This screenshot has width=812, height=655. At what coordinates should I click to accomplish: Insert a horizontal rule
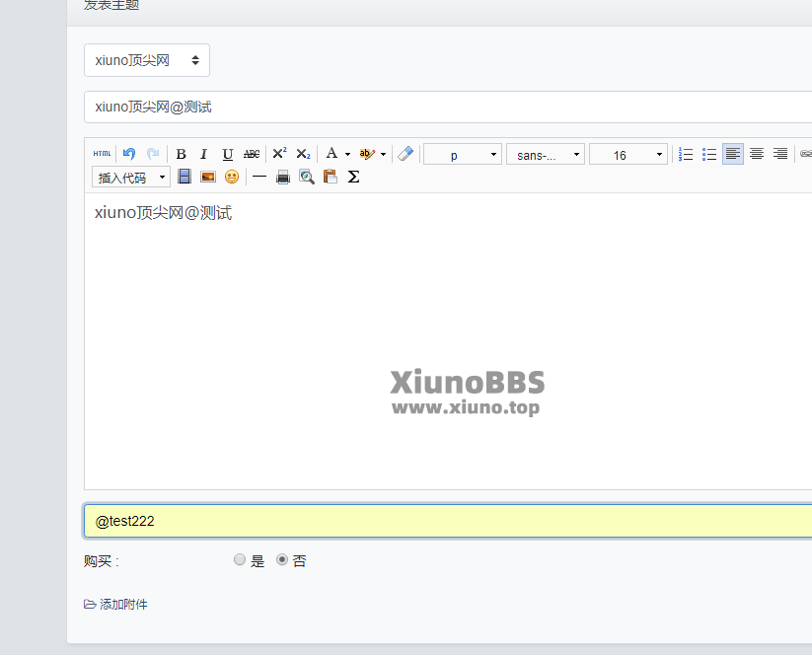point(258,178)
